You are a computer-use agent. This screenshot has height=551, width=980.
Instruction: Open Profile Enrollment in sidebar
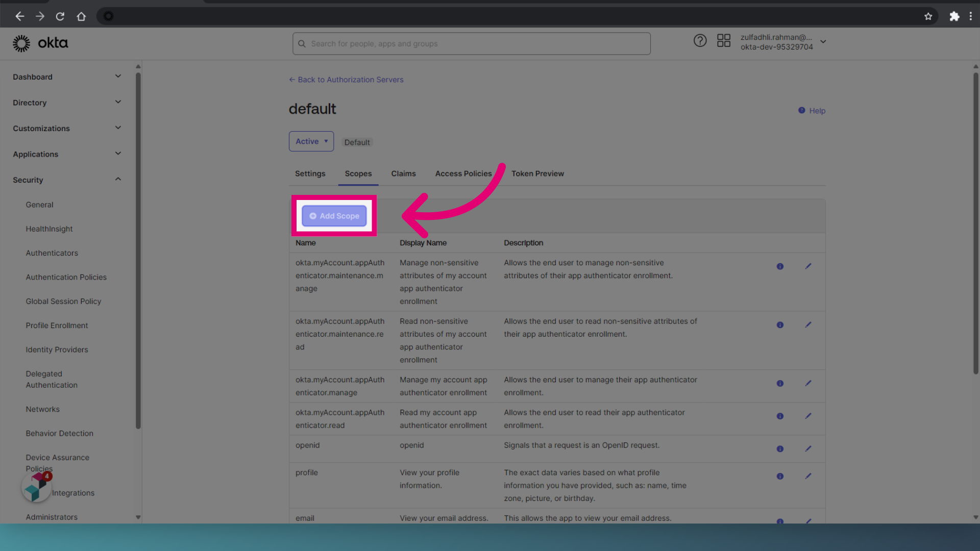click(57, 325)
